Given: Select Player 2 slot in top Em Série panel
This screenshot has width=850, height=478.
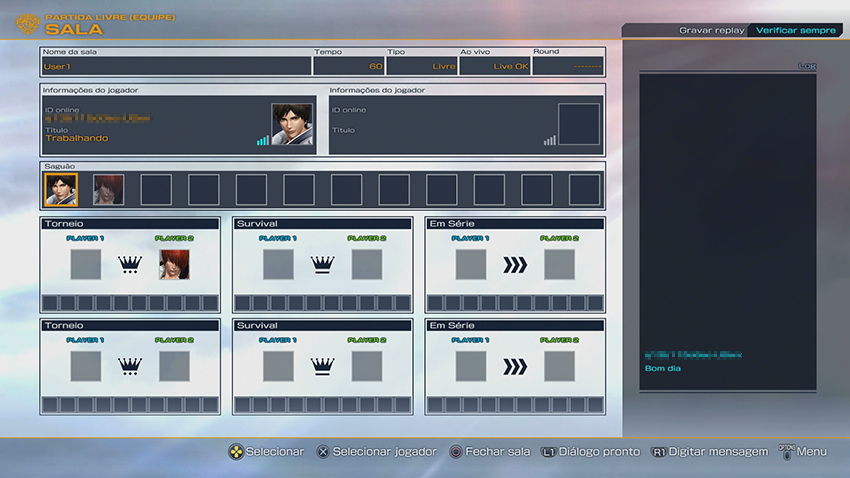Looking at the screenshot, I should (559, 264).
